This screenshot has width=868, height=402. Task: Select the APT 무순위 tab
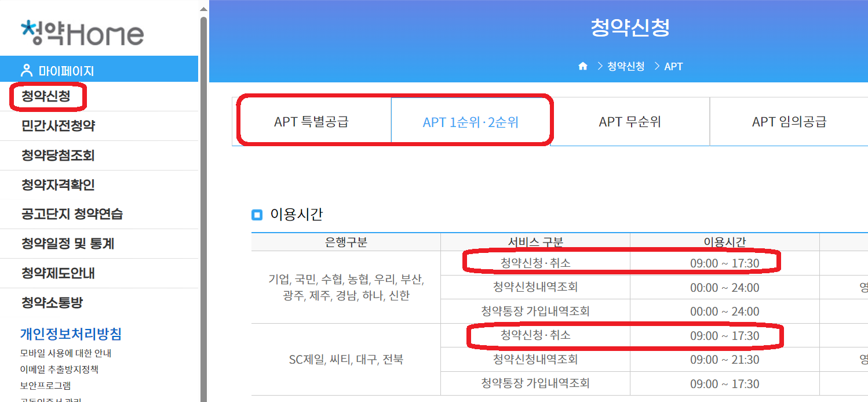631,121
